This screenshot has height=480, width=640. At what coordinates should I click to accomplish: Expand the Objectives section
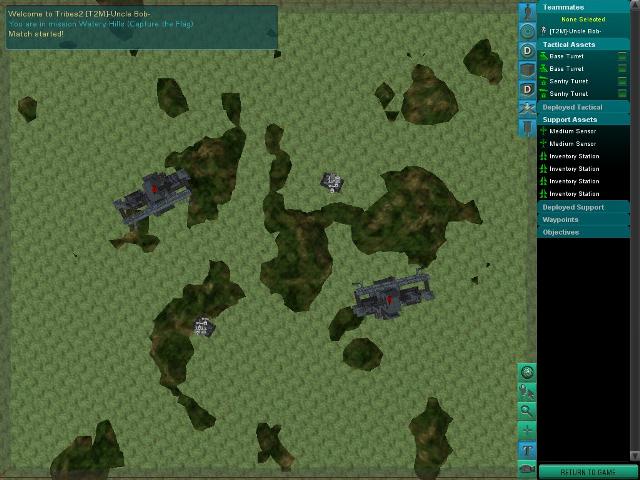tap(583, 232)
